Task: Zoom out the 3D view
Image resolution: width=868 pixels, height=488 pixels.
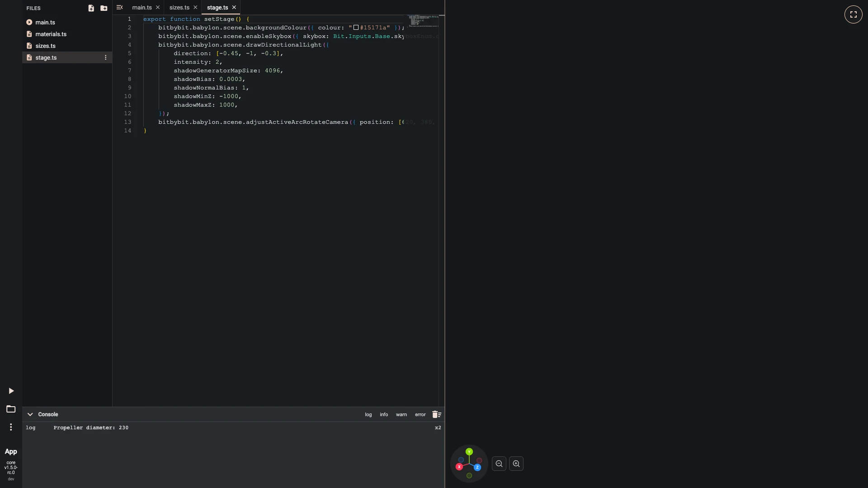Action: tap(499, 464)
